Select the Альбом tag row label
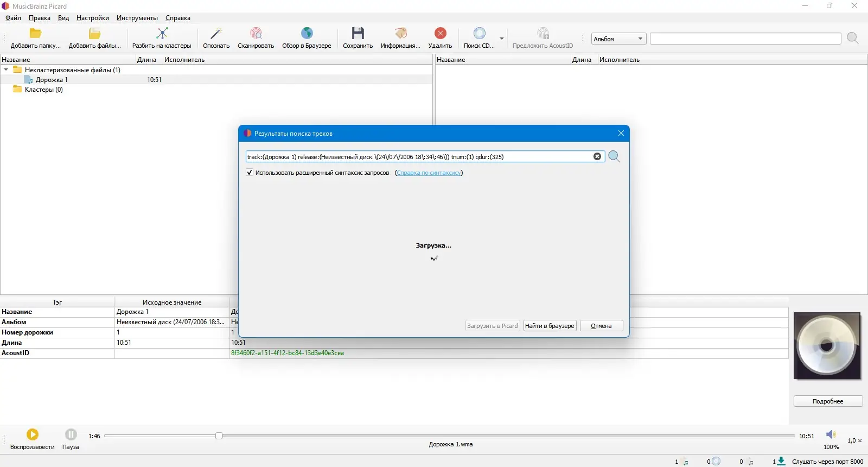The image size is (868, 467). (14, 322)
